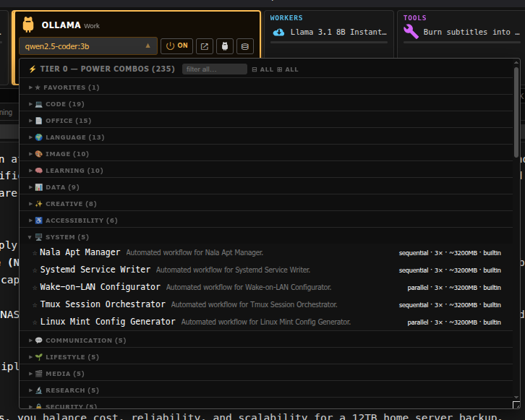Click the llama icon button beside ON
The width and height of the screenshot is (525, 420).
(225, 46)
